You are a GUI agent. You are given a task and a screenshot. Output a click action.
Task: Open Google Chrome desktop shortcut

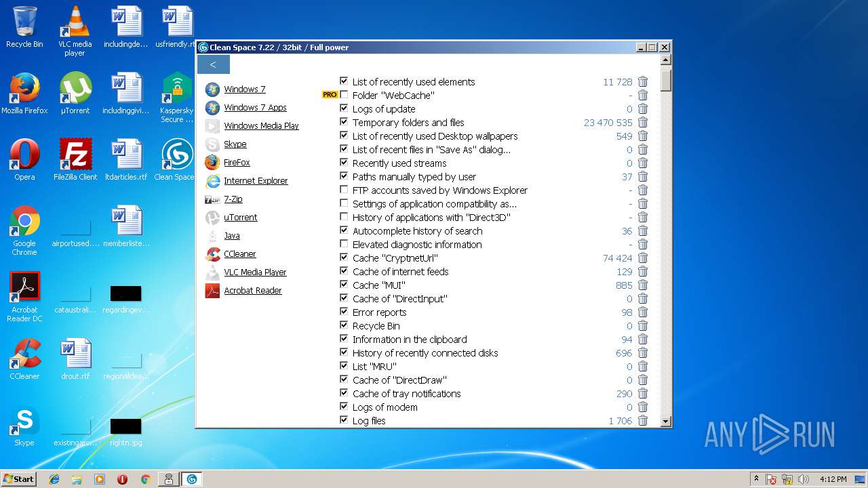click(x=24, y=230)
